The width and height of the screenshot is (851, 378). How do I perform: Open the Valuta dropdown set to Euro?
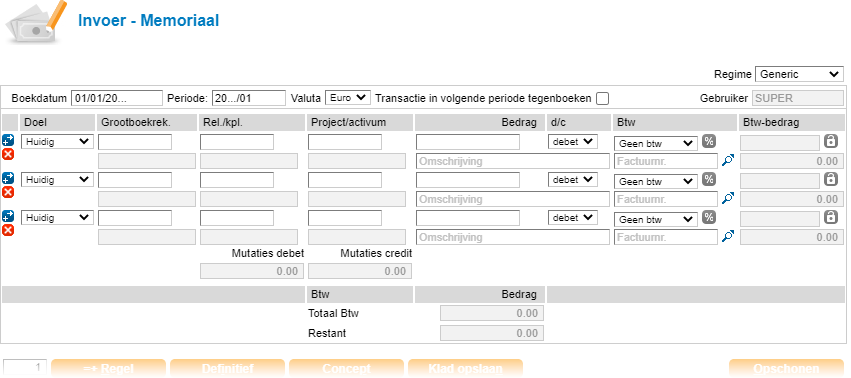click(x=348, y=98)
